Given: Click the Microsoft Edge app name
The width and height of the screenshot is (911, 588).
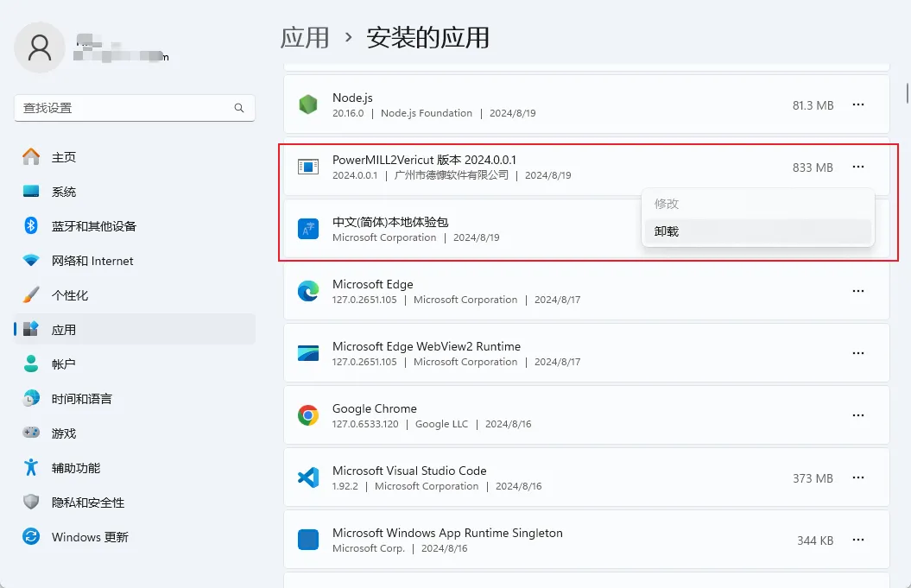Looking at the screenshot, I should pyautogui.click(x=372, y=284).
